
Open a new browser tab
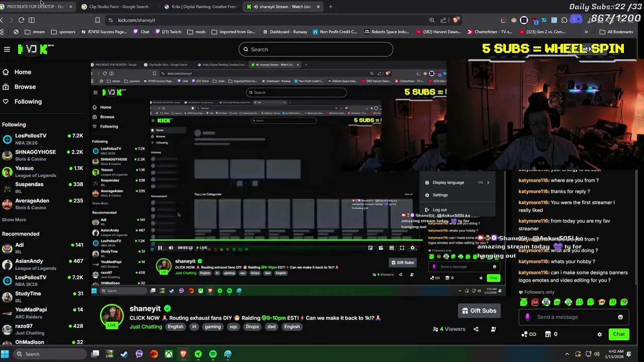(331, 7)
